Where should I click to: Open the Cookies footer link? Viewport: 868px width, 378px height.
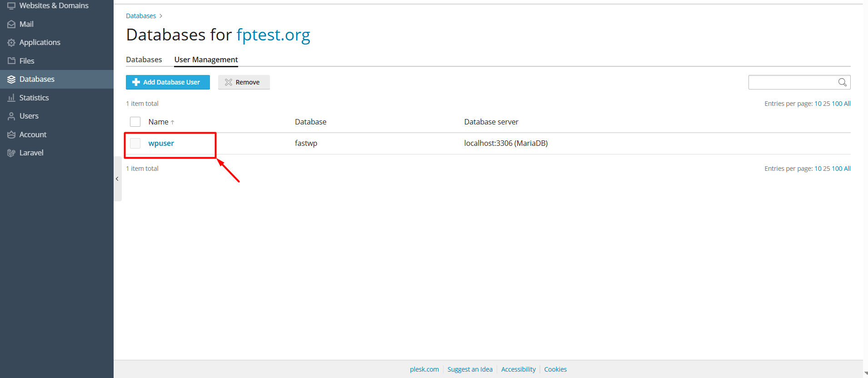[x=555, y=369]
